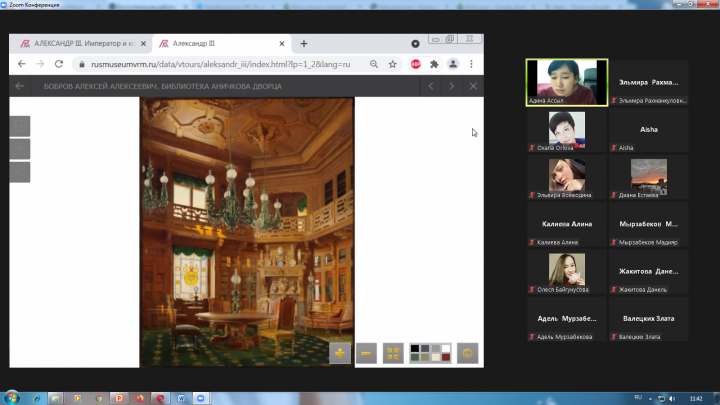Select the Александр III browser tab
The height and width of the screenshot is (405, 720).
[220, 44]
